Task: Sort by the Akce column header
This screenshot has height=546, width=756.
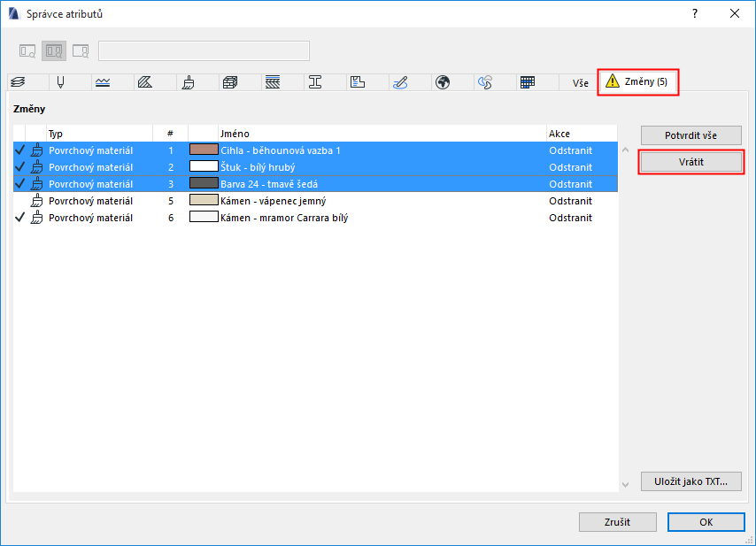Action: tap(582, 134)
